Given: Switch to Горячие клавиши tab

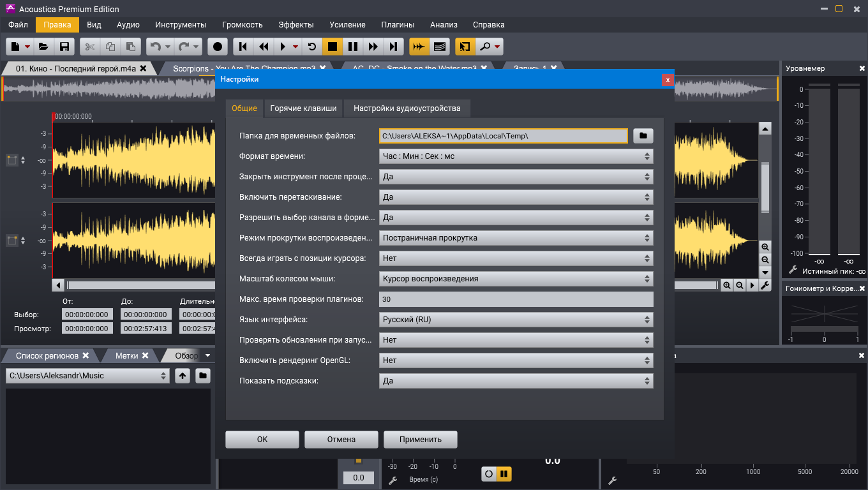Looking at the screenshot, I should tap(303, 108).
